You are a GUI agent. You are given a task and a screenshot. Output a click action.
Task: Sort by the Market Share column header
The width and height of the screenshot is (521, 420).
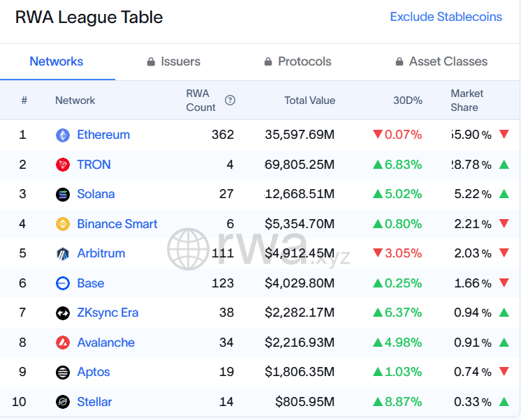pos(467,100)
